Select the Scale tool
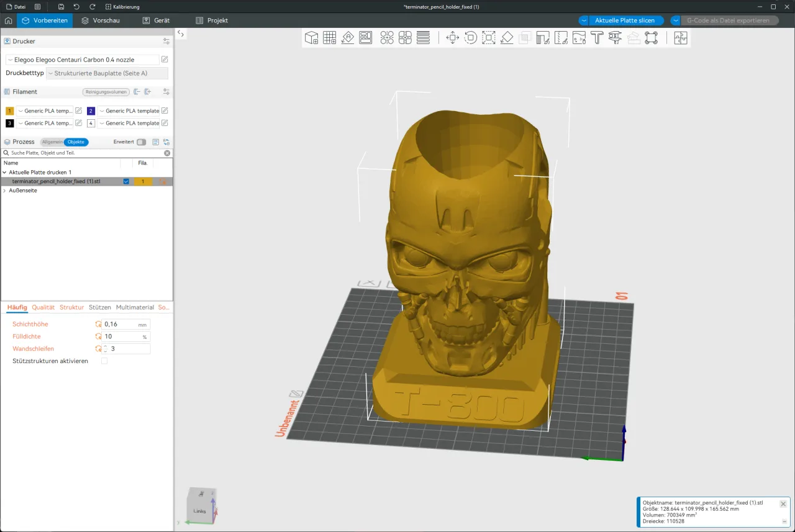 coord(489,38)
